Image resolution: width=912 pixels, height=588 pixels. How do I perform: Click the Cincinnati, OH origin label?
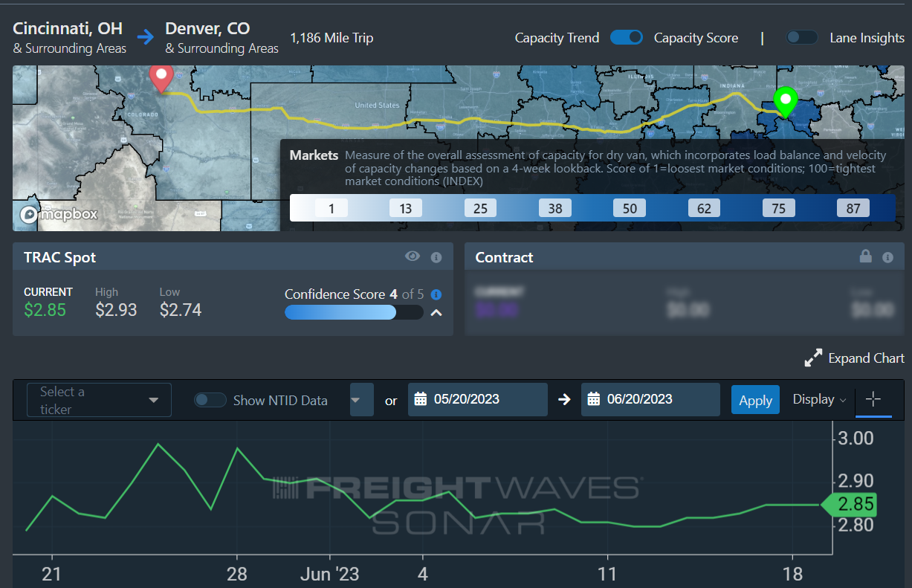click(68, 29)
